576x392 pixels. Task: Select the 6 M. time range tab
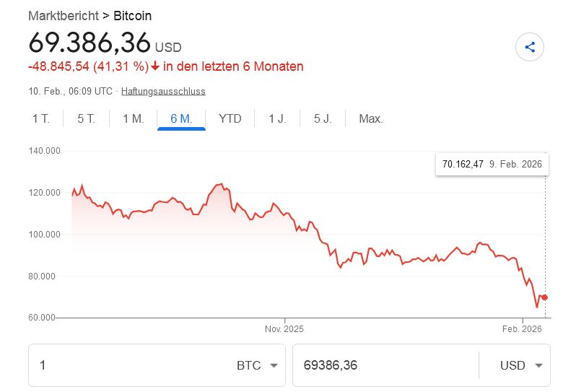[181, 119]
